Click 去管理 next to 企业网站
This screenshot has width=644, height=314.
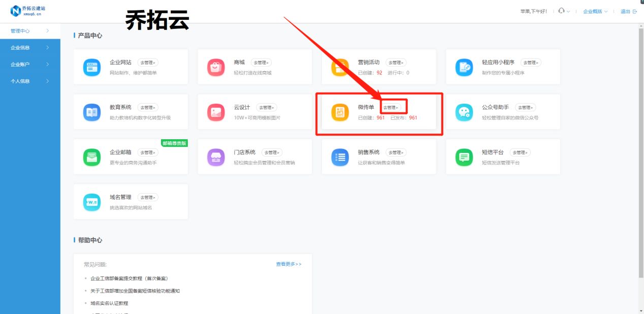[x=148, y=62]
